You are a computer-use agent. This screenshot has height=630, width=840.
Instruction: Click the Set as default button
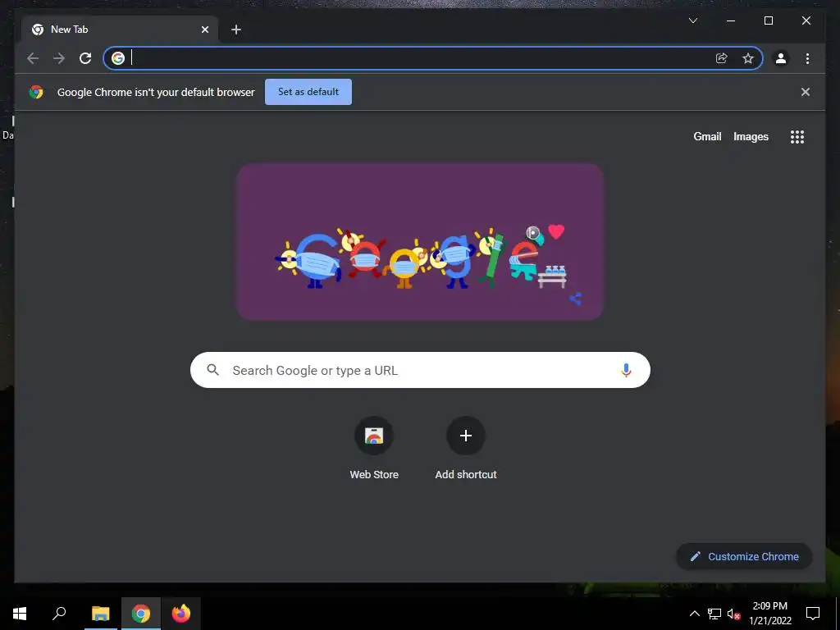pyautogui.click(x=308, y=92)
